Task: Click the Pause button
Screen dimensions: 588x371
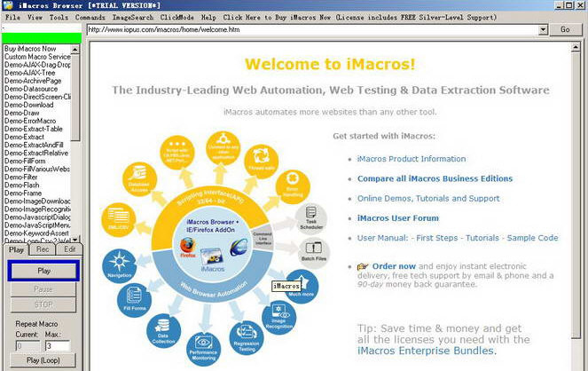Action: pos(43,289)
